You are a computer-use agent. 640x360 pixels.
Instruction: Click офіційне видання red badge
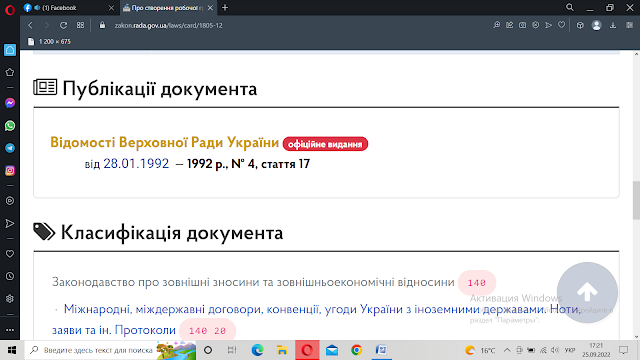click(x=325, y=144)
